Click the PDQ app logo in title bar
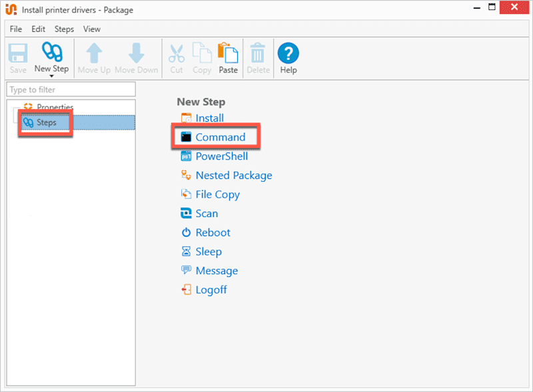The height and width of the screenshot is (392, 533). click(11, 9)
